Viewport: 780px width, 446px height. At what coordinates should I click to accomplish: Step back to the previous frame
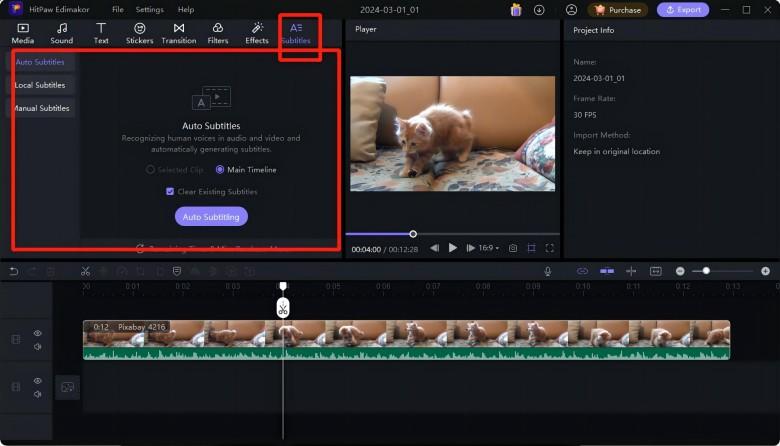coord(435,248)
